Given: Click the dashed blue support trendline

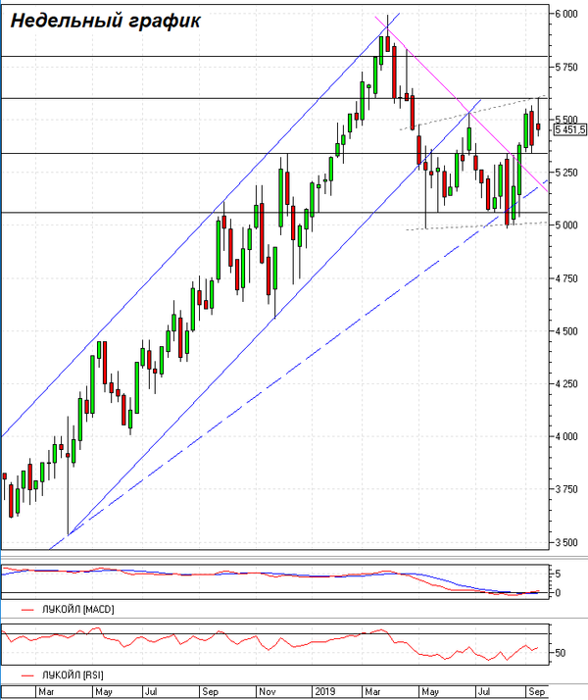Looking at the screenshot, I should click(x=268, y=385).
